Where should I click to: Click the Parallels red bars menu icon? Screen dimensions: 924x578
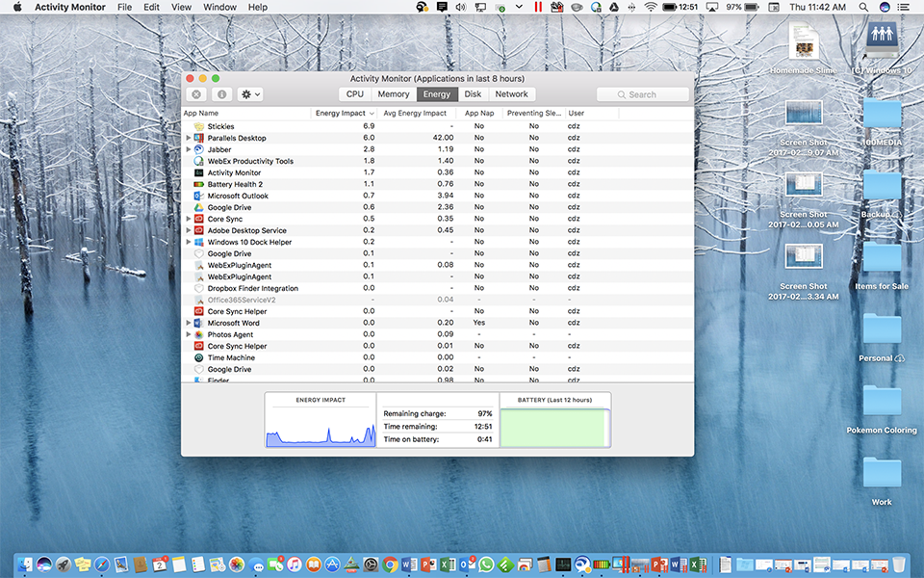[537, 7]
